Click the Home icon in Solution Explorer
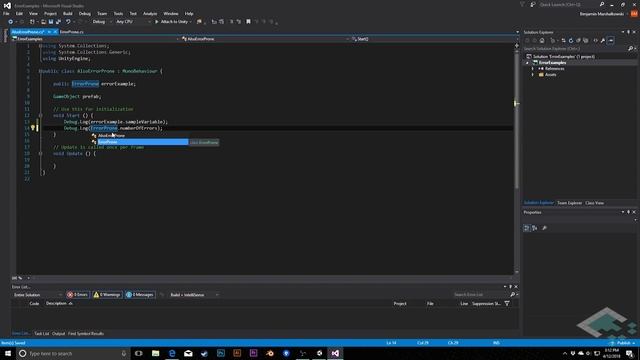This screenshot has height=360, width=640. click(x=542, y=40)
